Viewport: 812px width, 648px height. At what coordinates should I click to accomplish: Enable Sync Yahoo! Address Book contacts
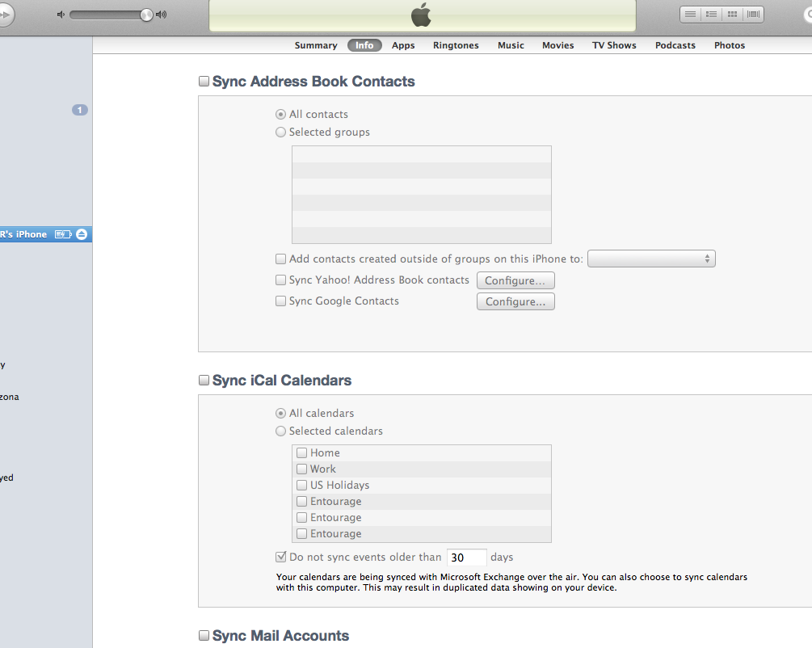(280, 280)
